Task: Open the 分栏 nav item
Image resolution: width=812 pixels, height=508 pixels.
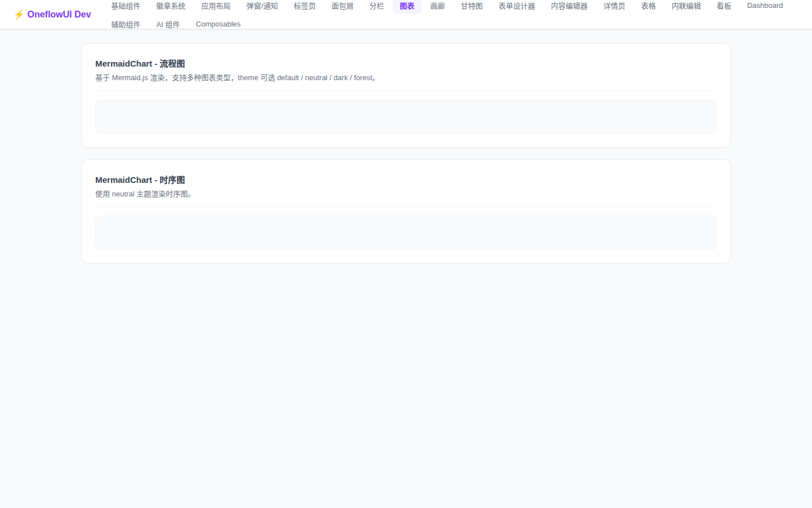Action: 377,6
